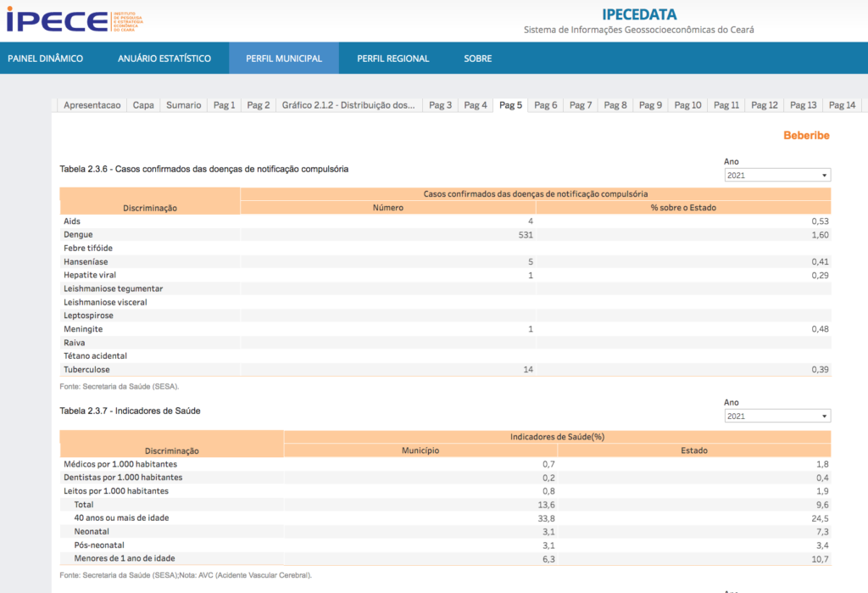The height and width of the screenshot is (593, 868).
Task: Click the Leishmaniose visceral row
Action: [445, 302]
